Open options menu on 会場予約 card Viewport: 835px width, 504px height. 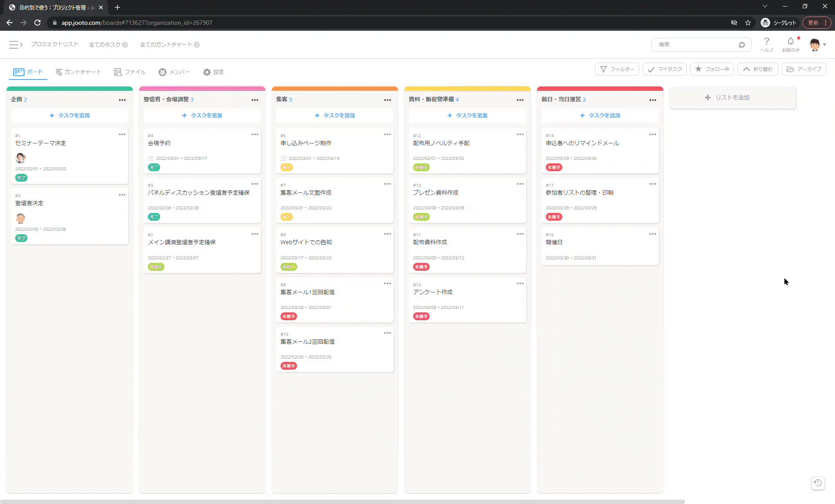255,135
